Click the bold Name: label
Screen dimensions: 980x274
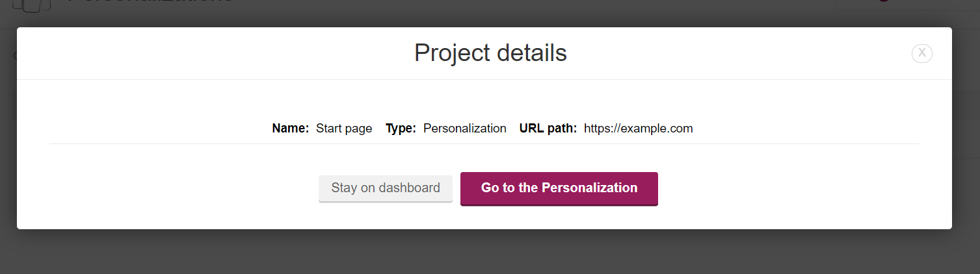(291, 129)
